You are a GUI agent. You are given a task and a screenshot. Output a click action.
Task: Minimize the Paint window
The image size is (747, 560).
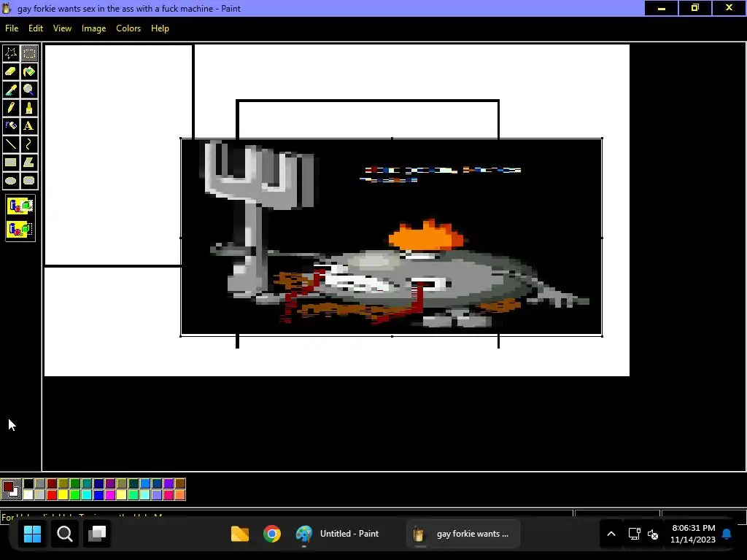pos(661,8)
